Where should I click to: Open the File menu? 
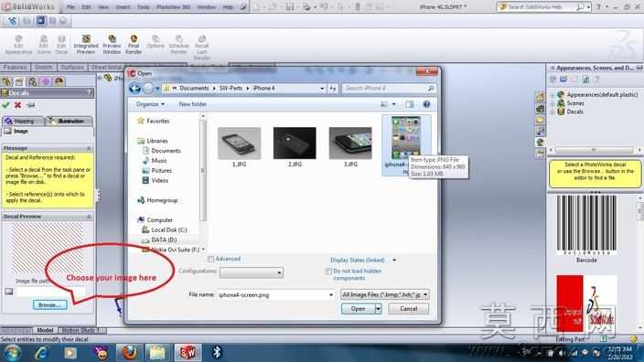[x=70, y=7]
